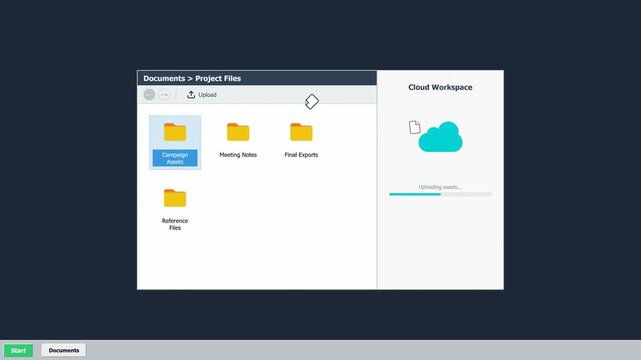Click the 'Uploading assets...' status text
This screenshot has height=360, width=641.
click(440, 187)
